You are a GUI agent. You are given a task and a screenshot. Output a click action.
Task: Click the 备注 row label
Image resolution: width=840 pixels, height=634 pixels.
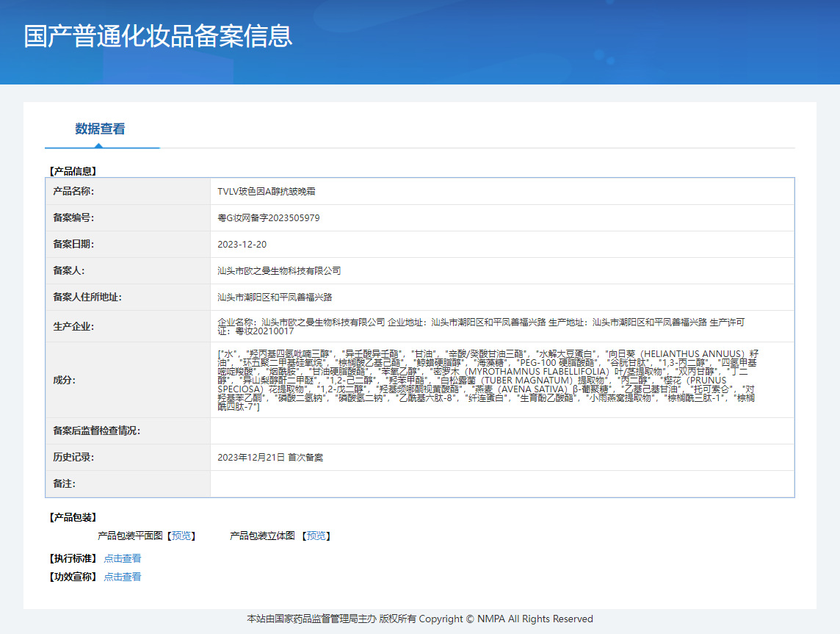64,484
